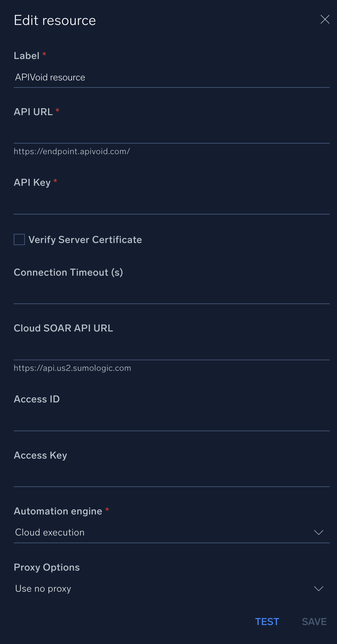This screenshot has width=337, height=644.
Task: Click the chevron arrow for Automation engine
Action: [318, 533]
